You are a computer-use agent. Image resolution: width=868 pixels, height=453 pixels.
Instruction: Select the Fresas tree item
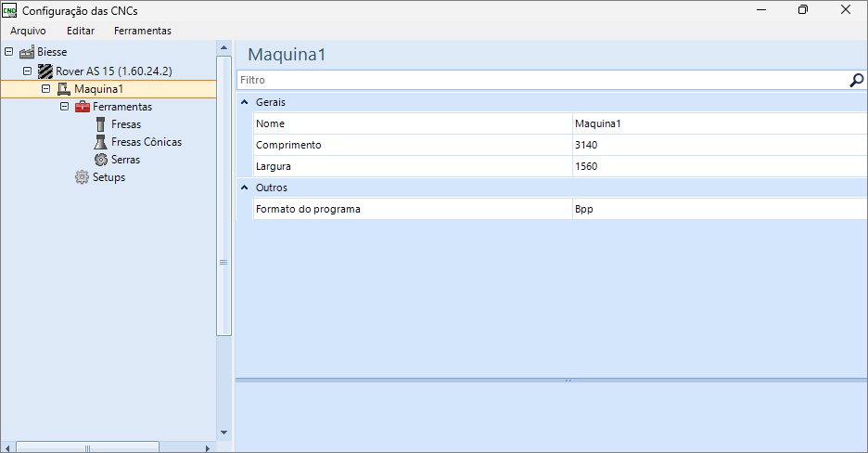pos(126,124)
